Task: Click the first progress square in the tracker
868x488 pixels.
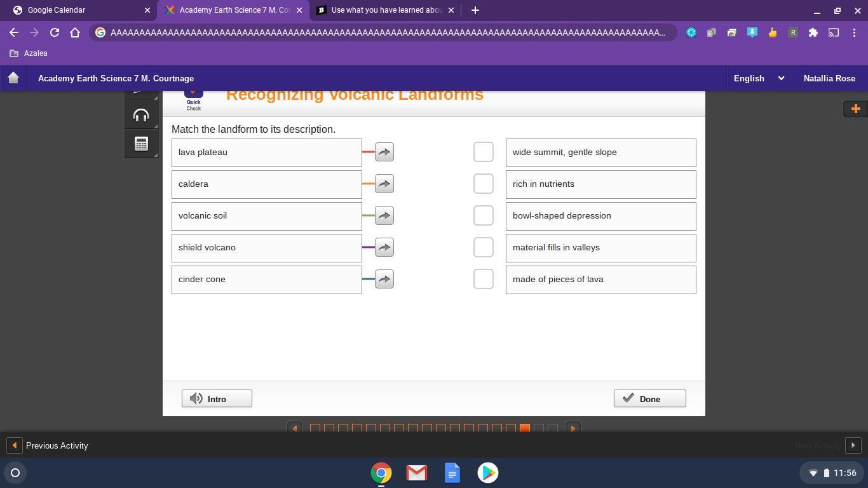Action: click(315, 428)
